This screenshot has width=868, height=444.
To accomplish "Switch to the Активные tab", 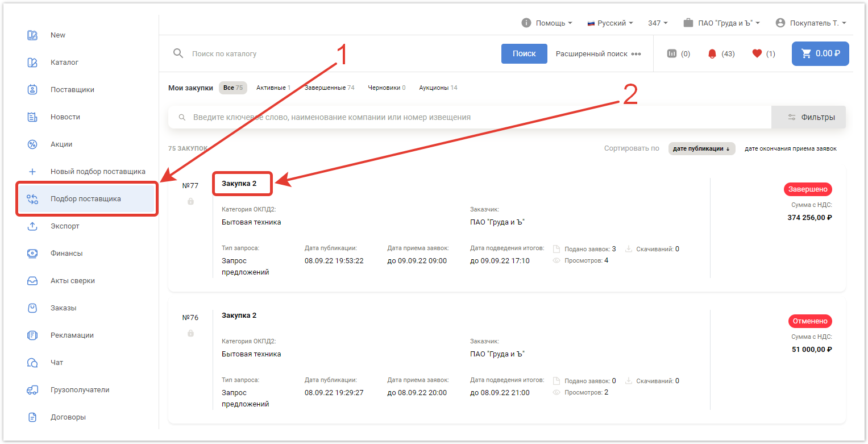I will tap(273, 88).
